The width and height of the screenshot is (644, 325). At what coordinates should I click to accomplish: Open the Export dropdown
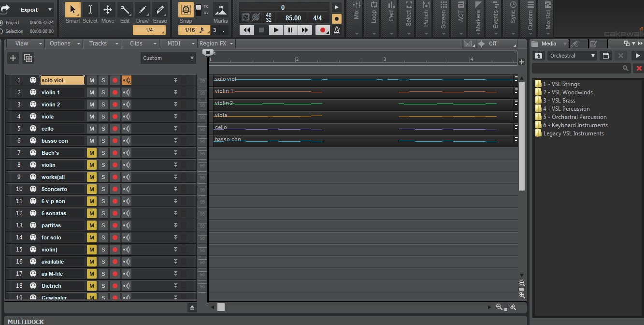(x=50, y=10)
